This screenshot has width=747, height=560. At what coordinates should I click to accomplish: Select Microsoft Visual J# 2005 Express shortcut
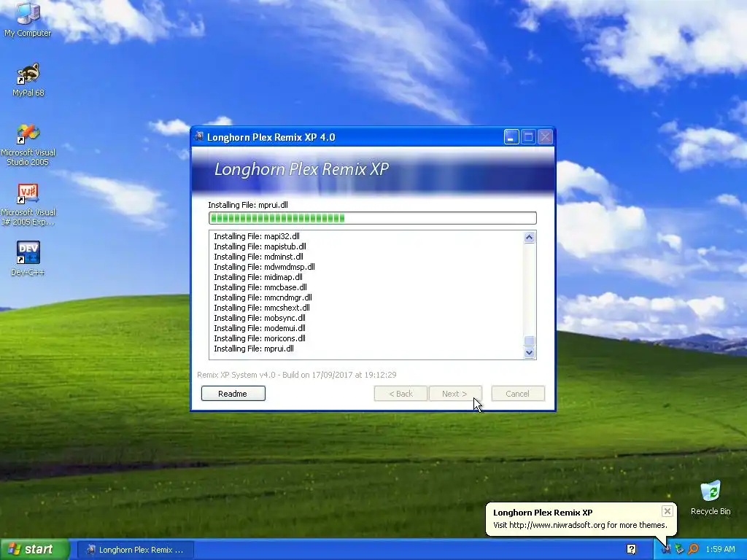click(x=28, y=205)
